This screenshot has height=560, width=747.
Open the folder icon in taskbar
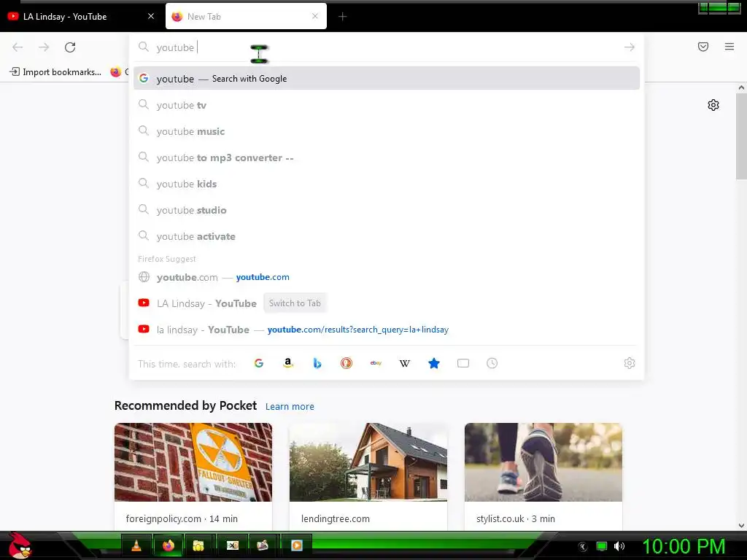[x=198, y=545]
